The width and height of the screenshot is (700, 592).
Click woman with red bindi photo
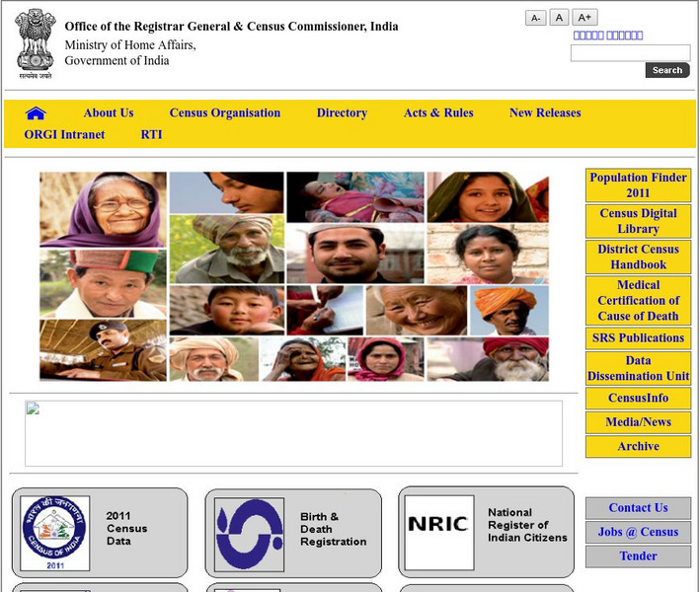[x=488, y=254]
